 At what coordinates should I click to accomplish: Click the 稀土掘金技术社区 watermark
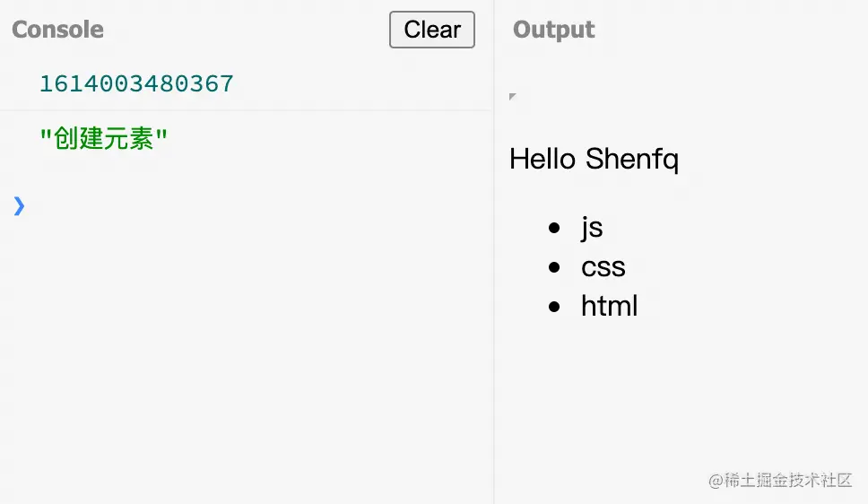click(x=780, y=480)
